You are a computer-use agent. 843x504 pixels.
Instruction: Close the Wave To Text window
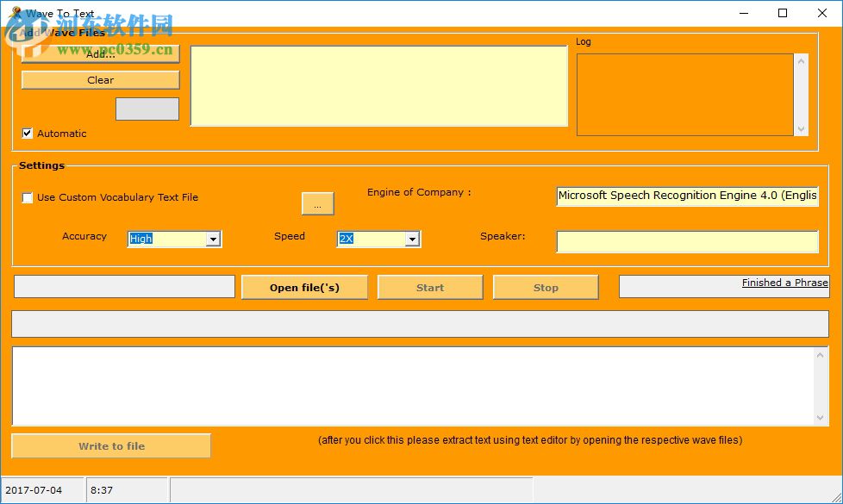[822, 13]
